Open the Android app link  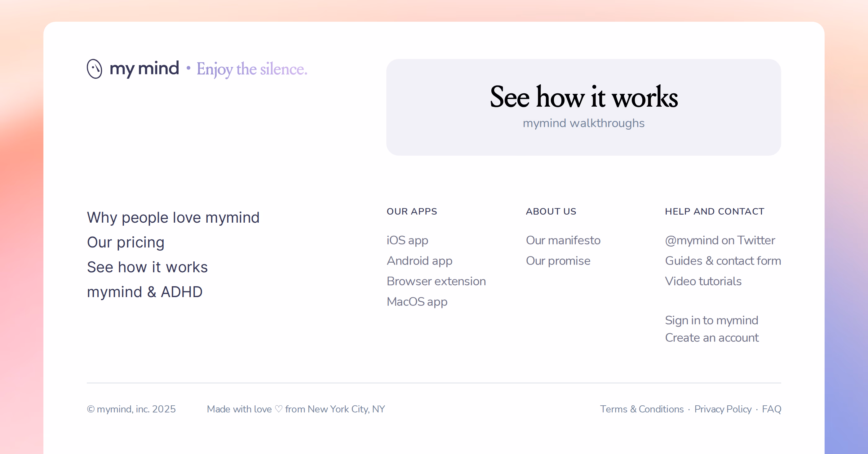coord(419,261)
